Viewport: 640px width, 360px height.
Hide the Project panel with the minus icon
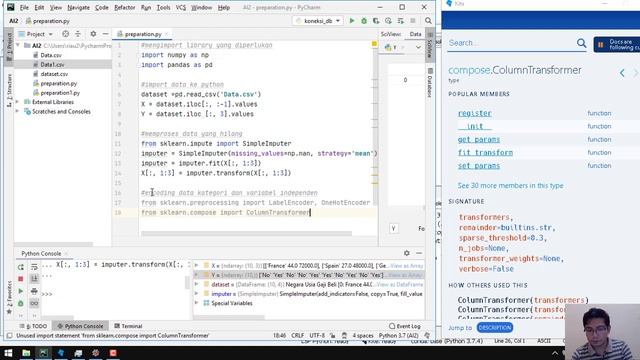105,34
